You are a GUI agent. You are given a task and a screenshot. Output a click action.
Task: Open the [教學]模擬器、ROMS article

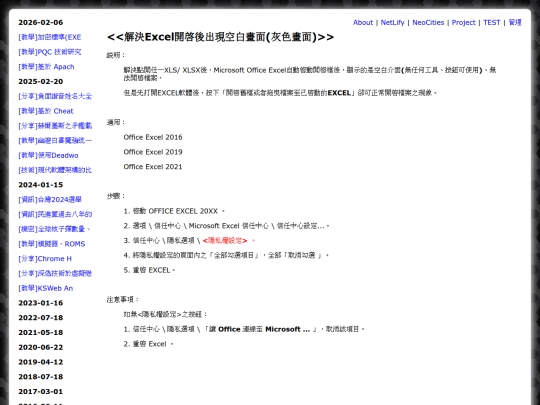point(52,244)
